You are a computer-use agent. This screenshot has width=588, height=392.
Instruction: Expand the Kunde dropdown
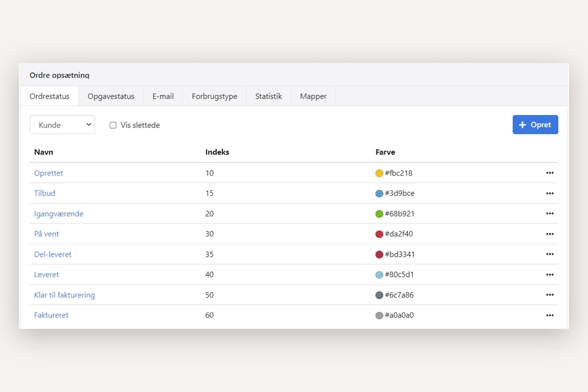(x=62, y=125)
